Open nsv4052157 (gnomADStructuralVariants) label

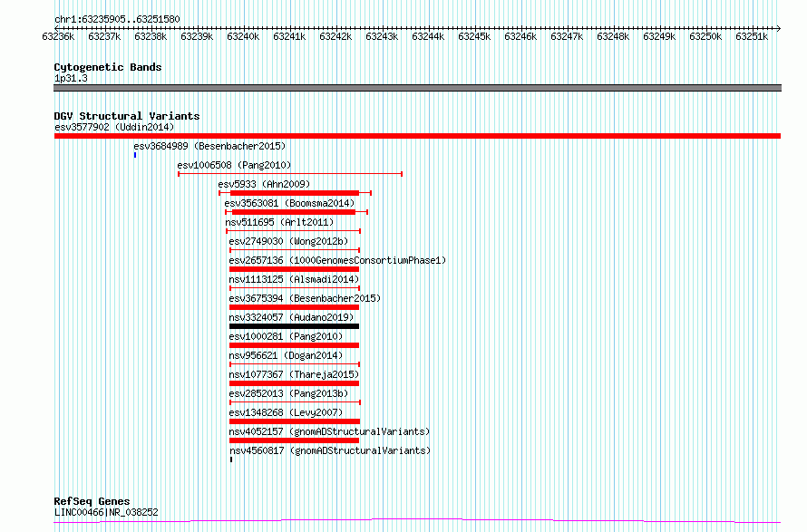tap(329, 431)
